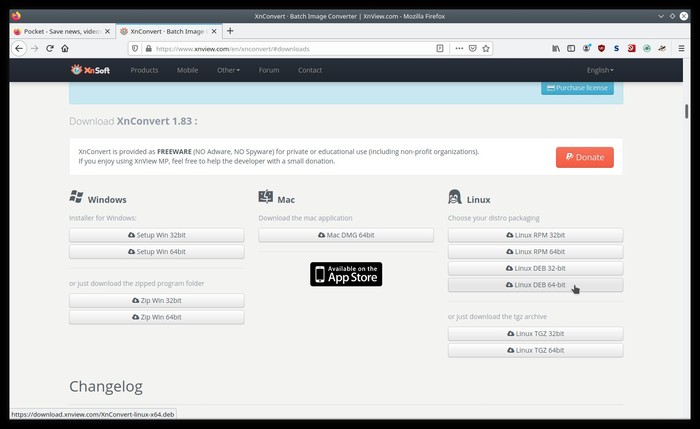Click the green circle extension icon
Image resolution: width=700 pixels, height=429 pixels.
tap(646, 48)
